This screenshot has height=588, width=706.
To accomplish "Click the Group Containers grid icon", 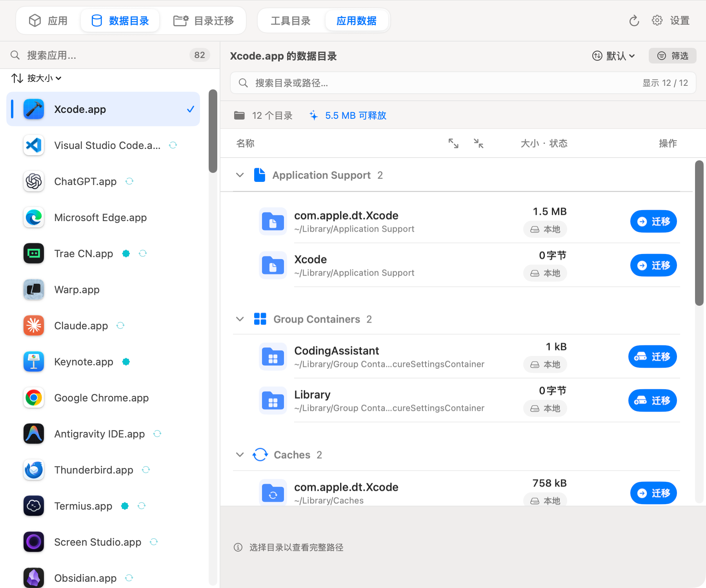I will pyautogui.click(x=260, y=319).
